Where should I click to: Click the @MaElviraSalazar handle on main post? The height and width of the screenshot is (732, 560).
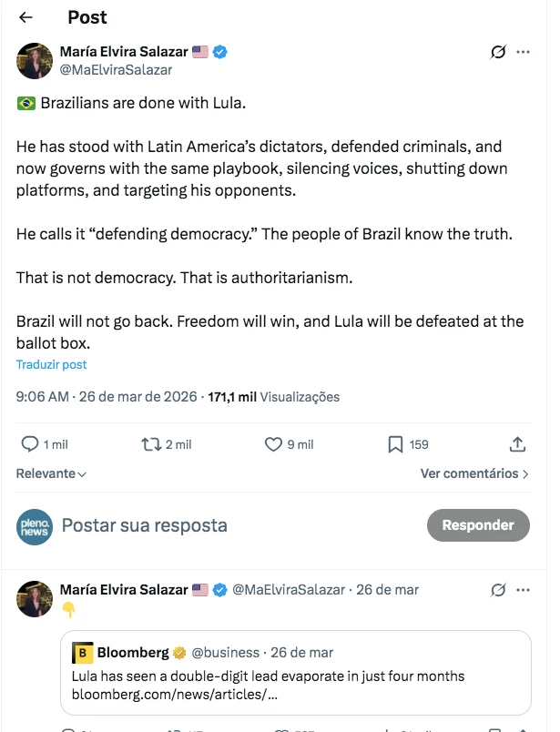click(x=116, y=69)
